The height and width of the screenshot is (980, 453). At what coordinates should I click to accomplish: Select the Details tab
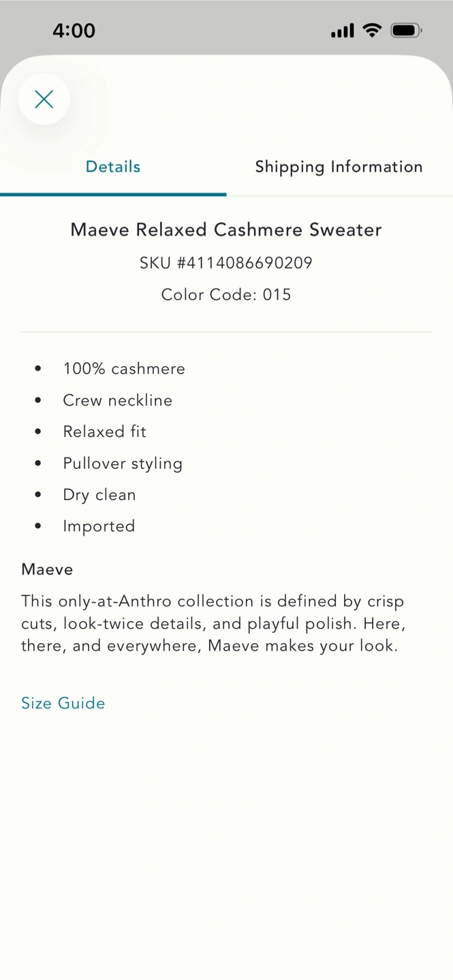[113, 167]
